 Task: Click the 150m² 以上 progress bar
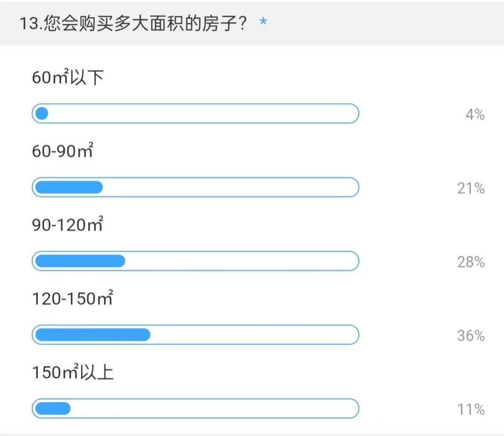[195, 408]
